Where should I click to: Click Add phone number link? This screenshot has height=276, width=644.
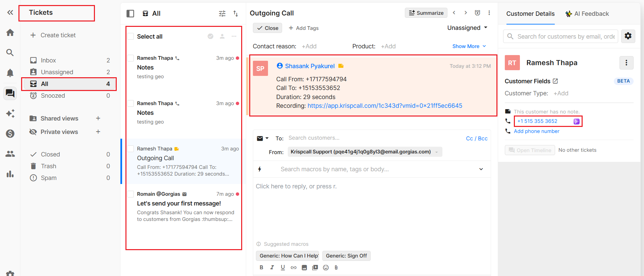click(536, 131)
